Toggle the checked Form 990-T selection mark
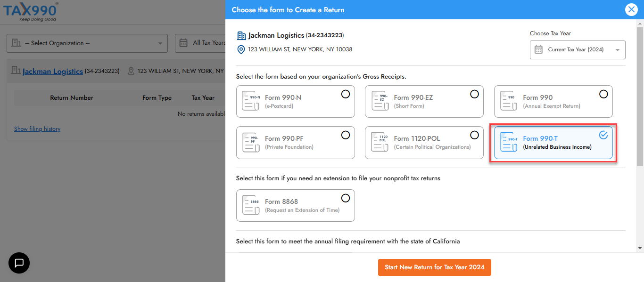The image size is (644, 282). 603,135
